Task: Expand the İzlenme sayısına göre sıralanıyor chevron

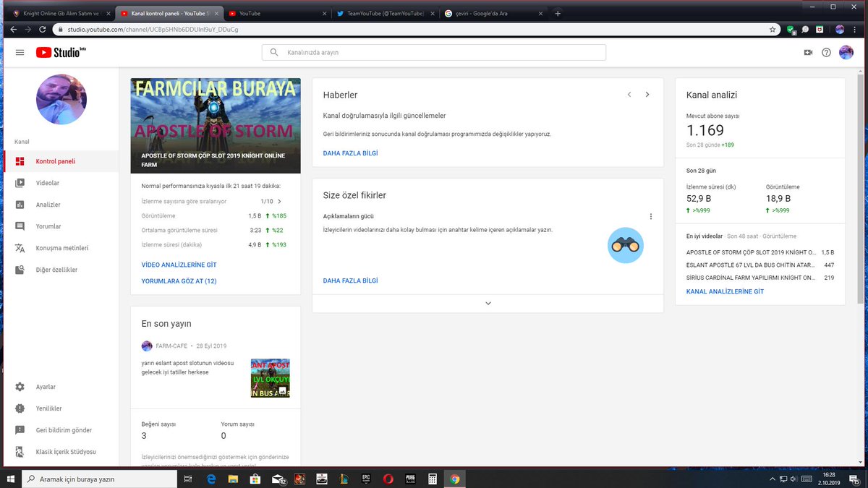Action: tap(279, 202)
